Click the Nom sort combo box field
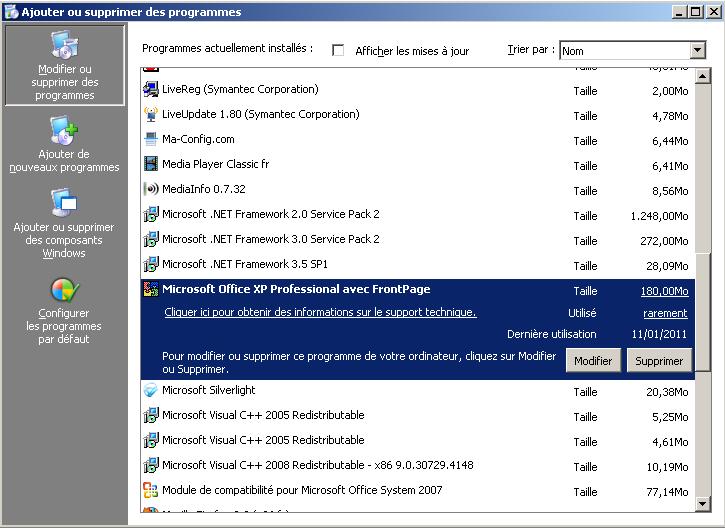The height and width of the screenshot is (528, 725). pyautogui.click(x=632, y=50)
